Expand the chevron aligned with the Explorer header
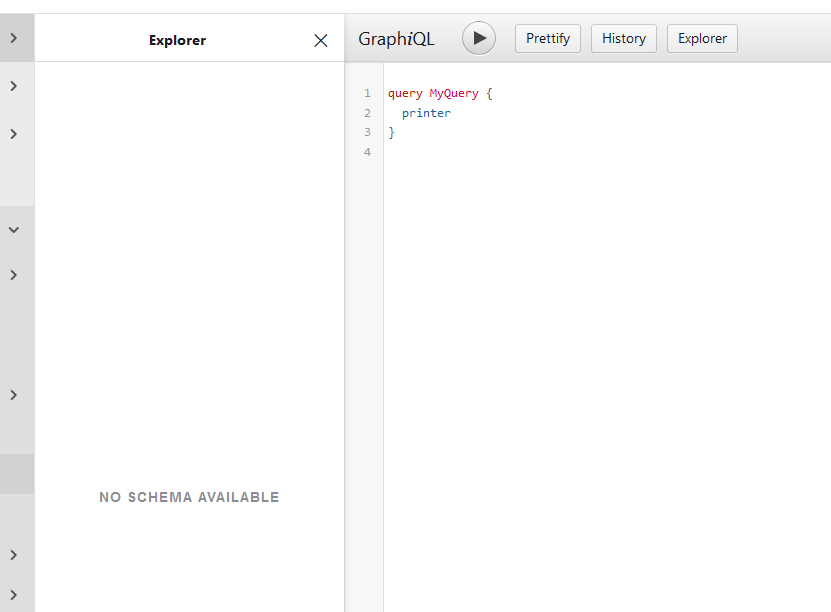The width and height of the screenshot is (831, 612). click(15, 40)
